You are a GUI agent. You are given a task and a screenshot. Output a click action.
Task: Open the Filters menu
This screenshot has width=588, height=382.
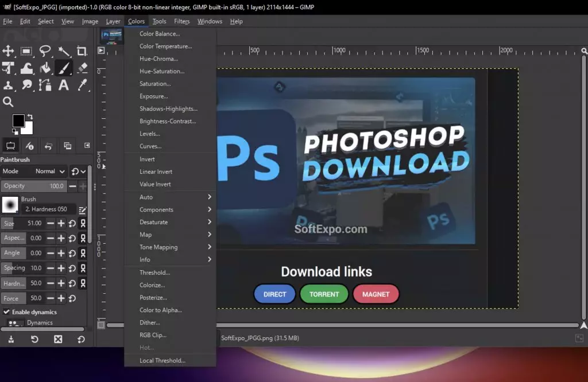(x=181, y=21)
